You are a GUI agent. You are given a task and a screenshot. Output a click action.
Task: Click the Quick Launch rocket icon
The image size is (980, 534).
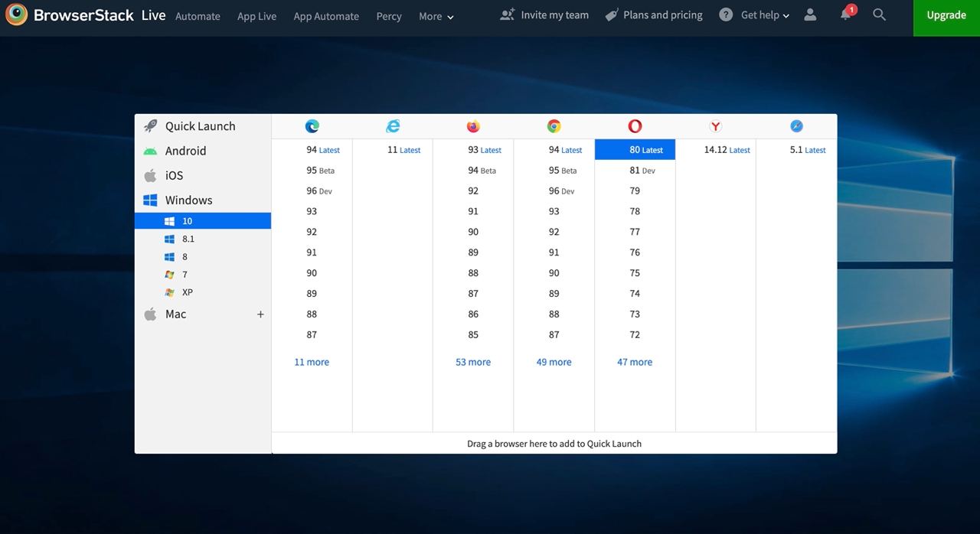tap(151, 126)
